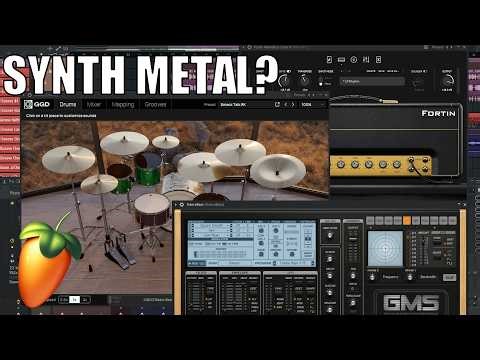Click the gray button right of GMS parameter fields

pos(449,277)
